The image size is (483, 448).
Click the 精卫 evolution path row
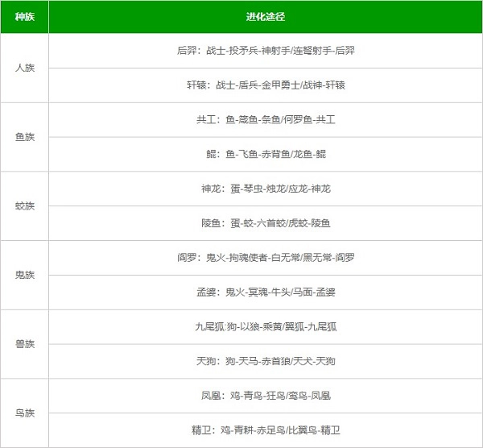(265, 430)
